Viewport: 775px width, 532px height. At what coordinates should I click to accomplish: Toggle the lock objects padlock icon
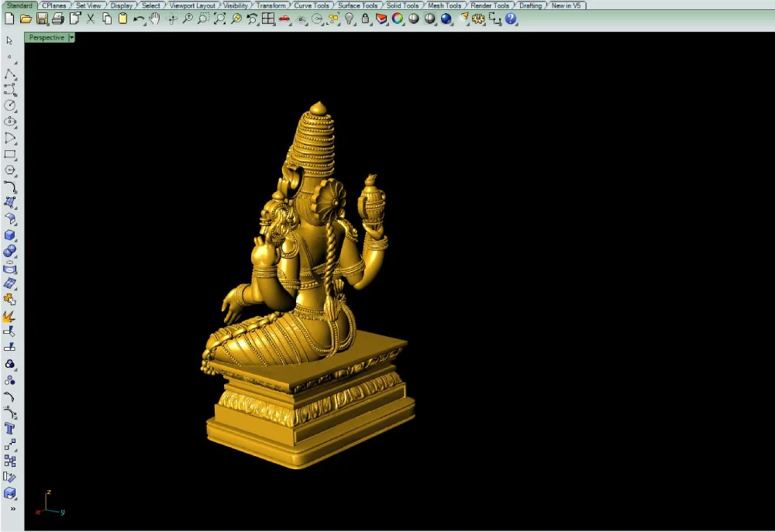[365, 19]
